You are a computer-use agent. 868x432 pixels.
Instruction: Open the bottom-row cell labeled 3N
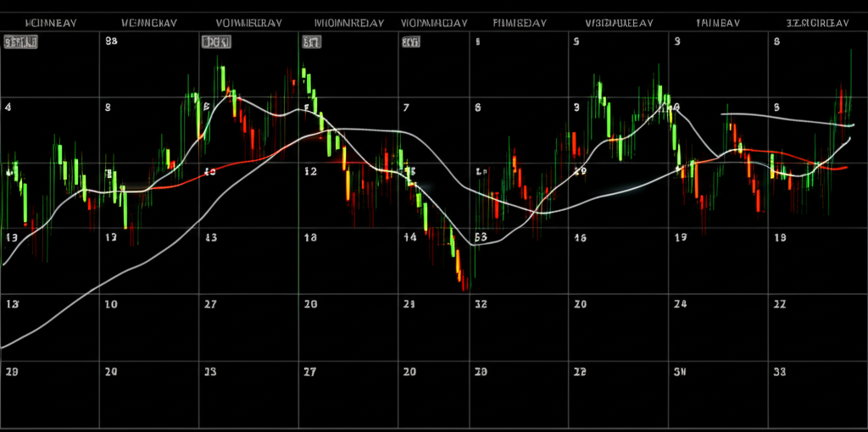click(x=679, y=371)
